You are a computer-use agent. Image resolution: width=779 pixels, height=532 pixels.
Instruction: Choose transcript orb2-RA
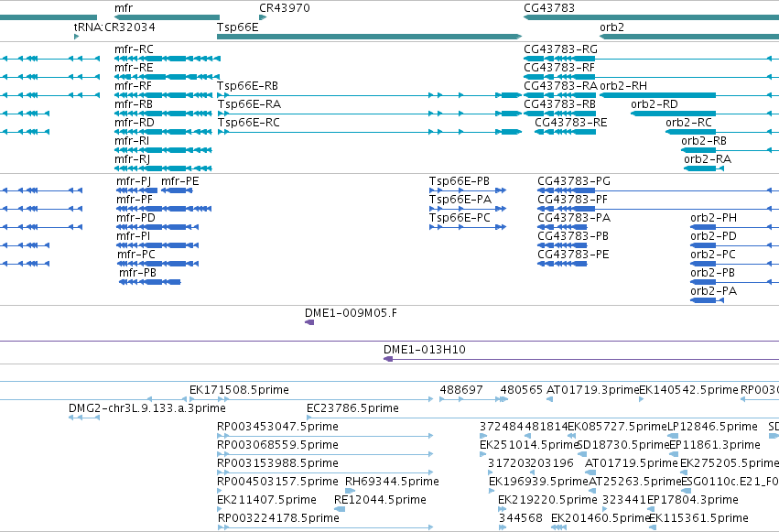pos(708,159)
